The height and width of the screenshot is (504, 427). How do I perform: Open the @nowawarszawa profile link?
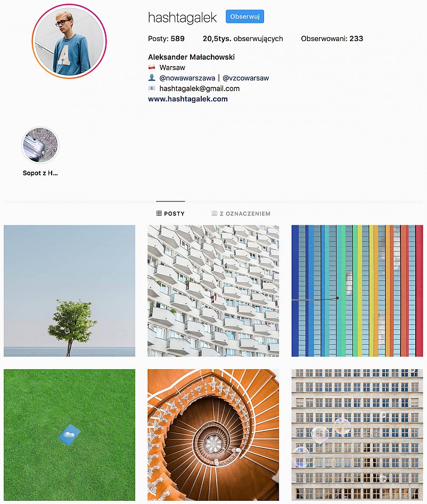[187, 78]
